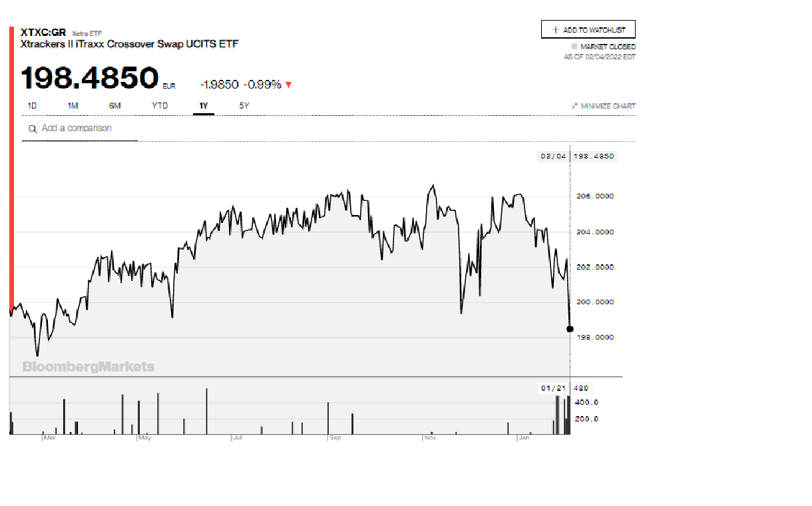The width and height of the screenshot is (812, 506).
Task: Click the 02/04 date marker on the chart
Action: pyautogui.click(x=553, y=156)
